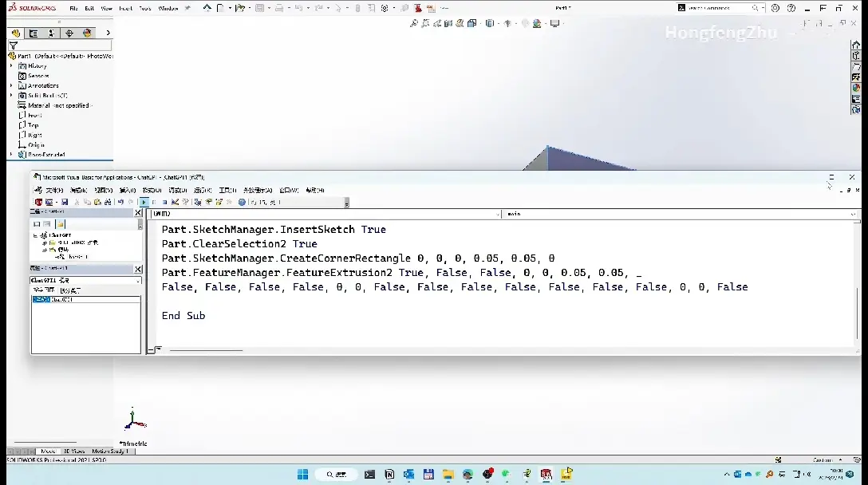Open the DimXpertManager crosshair tab

[x=69, y=34]
